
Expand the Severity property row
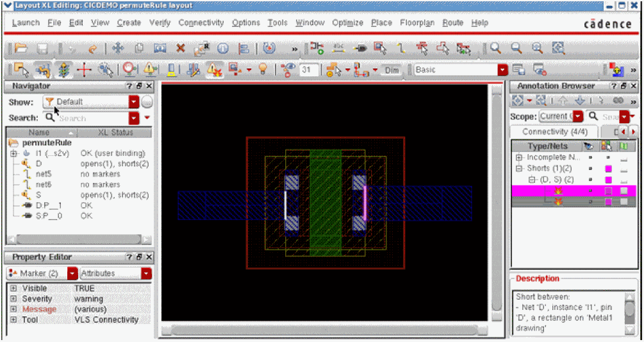(13, 299)
